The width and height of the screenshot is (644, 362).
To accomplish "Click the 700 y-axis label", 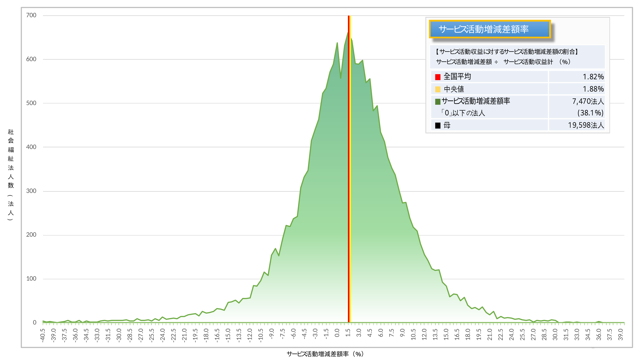I will pyautogui.click(x=31, y=15).
